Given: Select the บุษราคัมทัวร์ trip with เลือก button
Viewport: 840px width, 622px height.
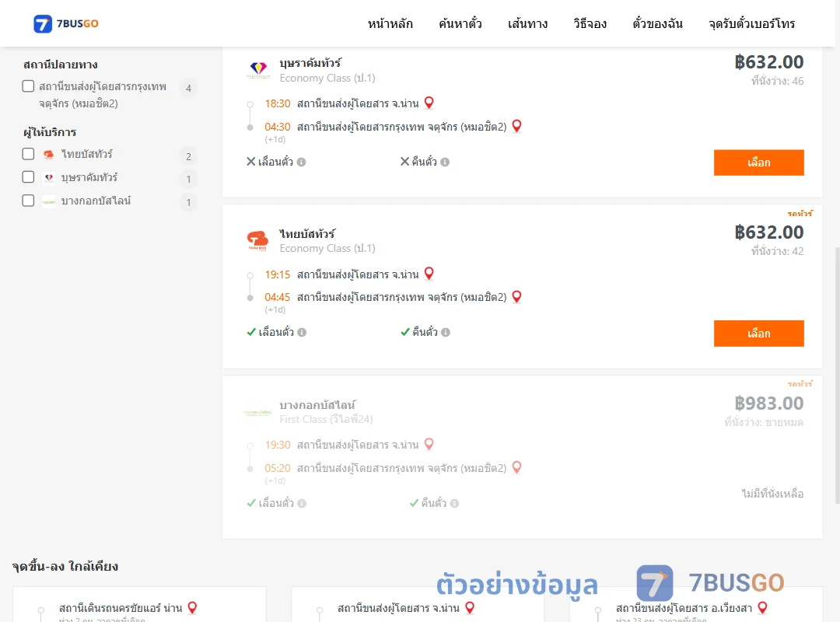Looking at the screenshot, I should [x=758, y=162].
